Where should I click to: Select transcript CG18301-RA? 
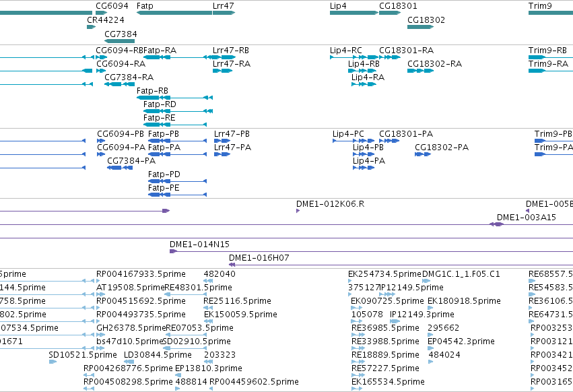pos(390,57)
